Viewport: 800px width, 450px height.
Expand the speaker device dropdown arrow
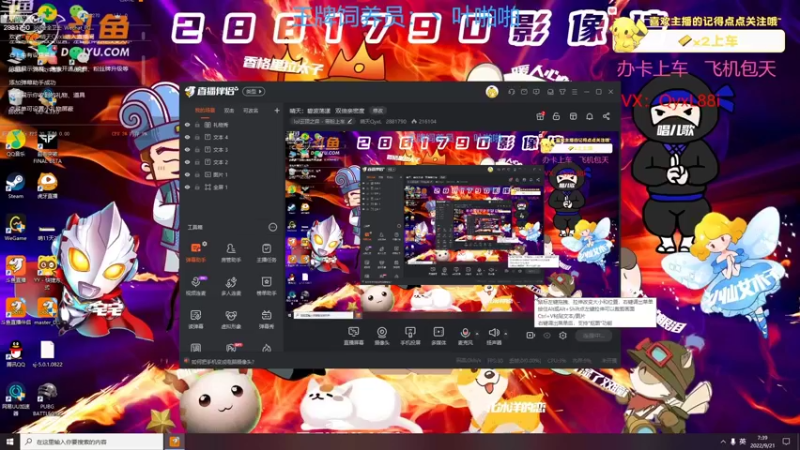click(x=506, y=334)
